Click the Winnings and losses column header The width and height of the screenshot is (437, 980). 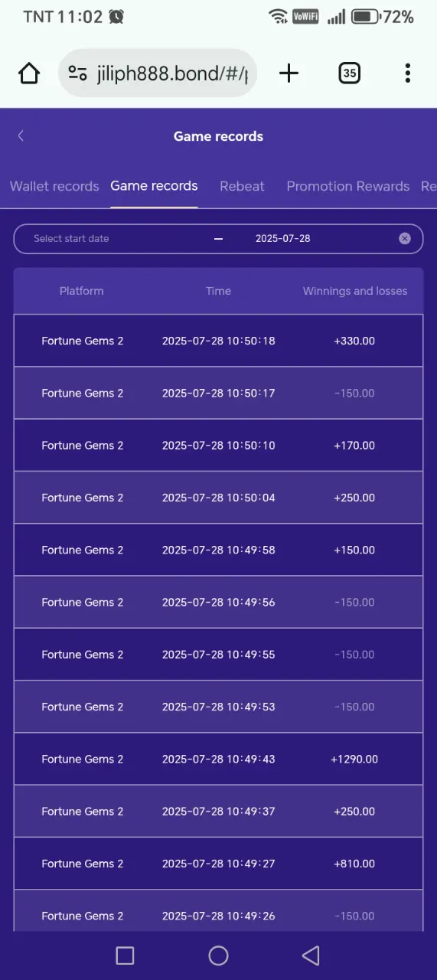(x=355, y=291)
